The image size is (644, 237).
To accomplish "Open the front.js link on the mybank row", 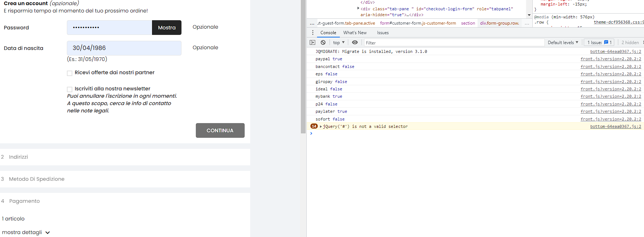I will click(x=611, y=96).
